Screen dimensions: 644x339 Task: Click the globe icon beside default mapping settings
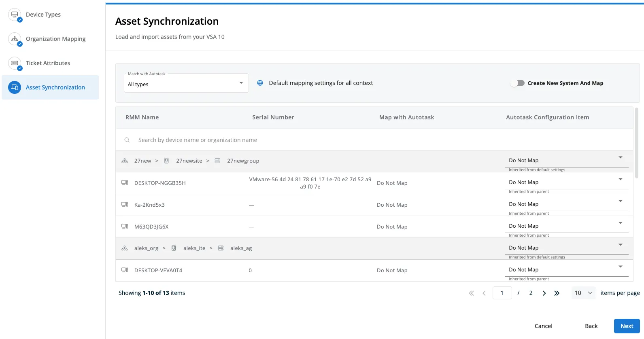pyautogui.click(x=260, y=83)
